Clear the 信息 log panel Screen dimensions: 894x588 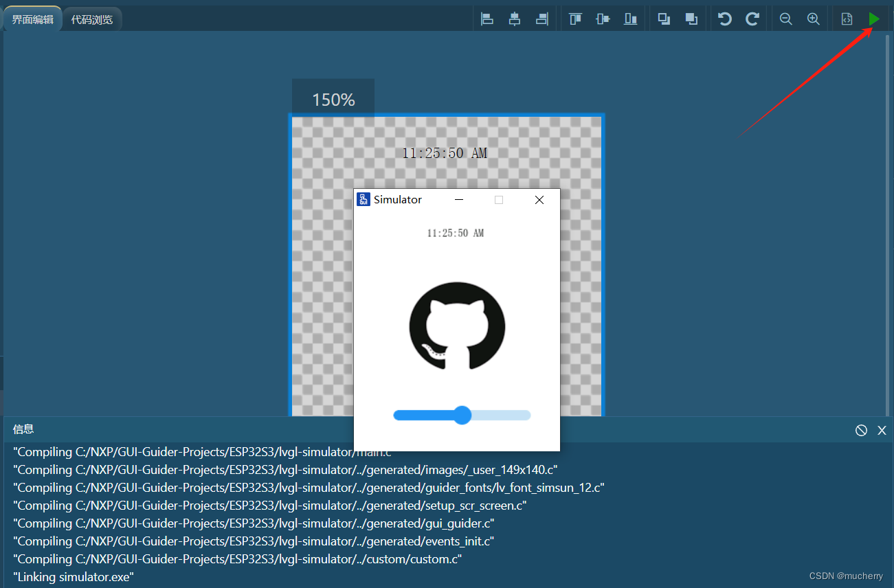pos(861,430)
